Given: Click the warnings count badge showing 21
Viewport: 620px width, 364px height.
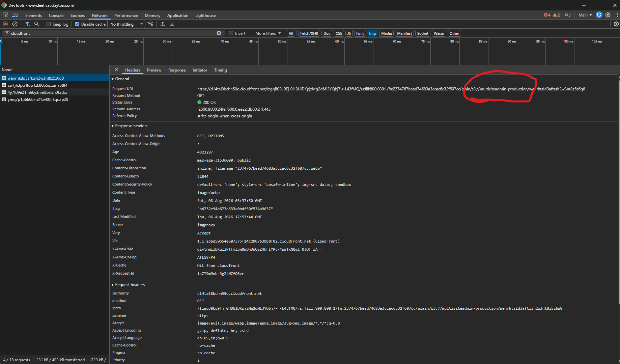Looking at the screenshot, I should [x=557, y=15].
